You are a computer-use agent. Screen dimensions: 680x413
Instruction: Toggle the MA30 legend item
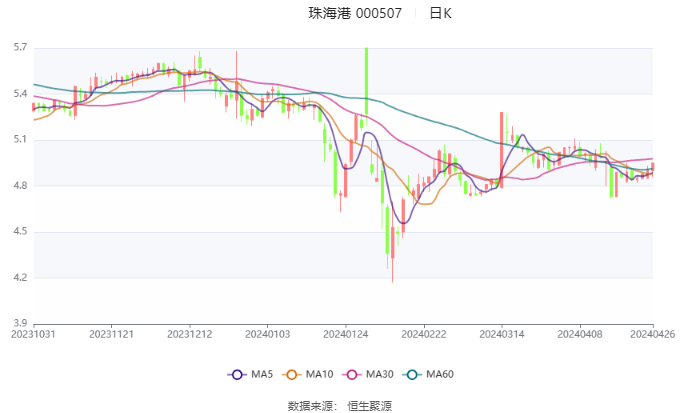368,374
